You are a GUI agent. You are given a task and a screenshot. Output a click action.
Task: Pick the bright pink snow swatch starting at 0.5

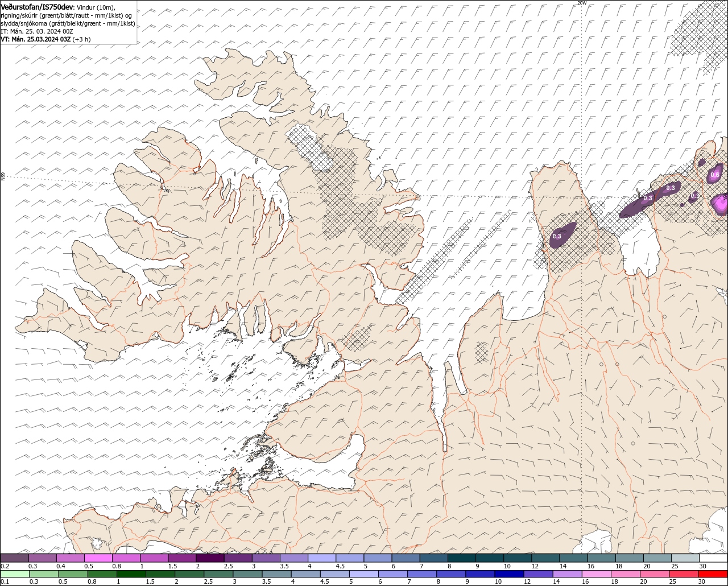98,558
